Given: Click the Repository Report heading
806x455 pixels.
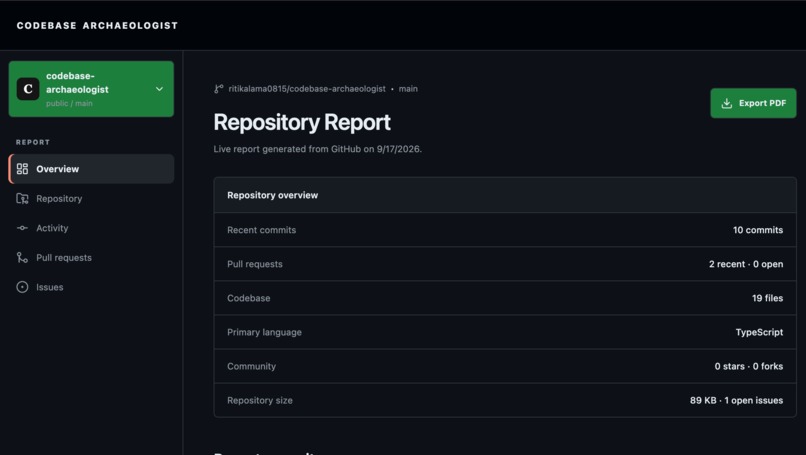Looking at the screenshot, I should click(x=302, y=122).
